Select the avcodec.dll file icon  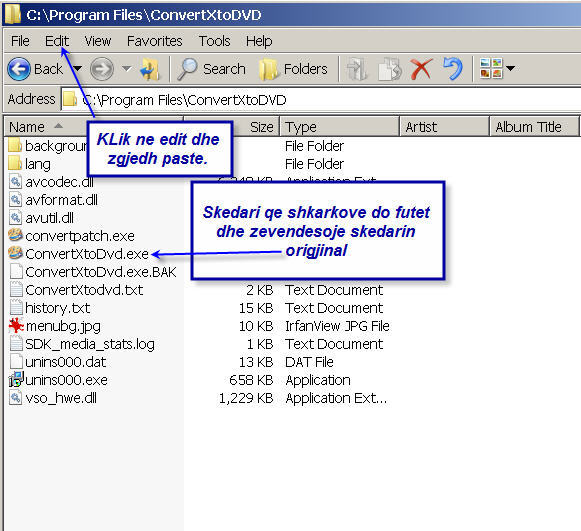[16, 182]
